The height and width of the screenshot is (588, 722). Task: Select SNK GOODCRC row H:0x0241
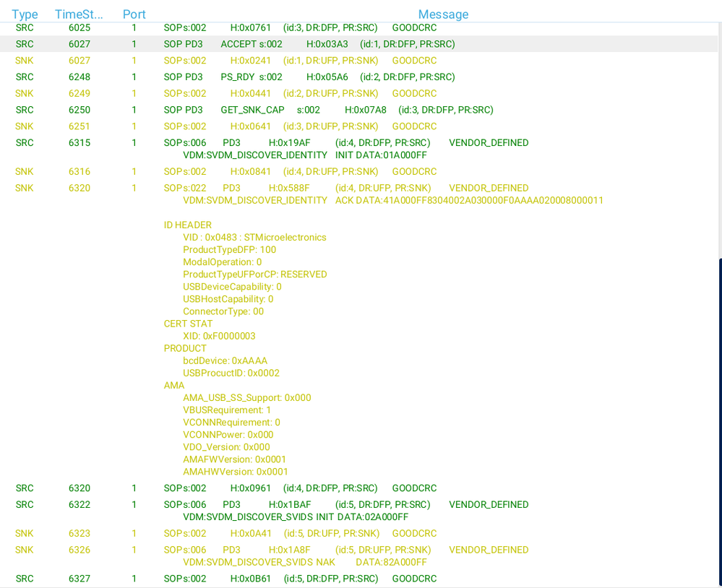pyautogui.click(x=358, y=61)
